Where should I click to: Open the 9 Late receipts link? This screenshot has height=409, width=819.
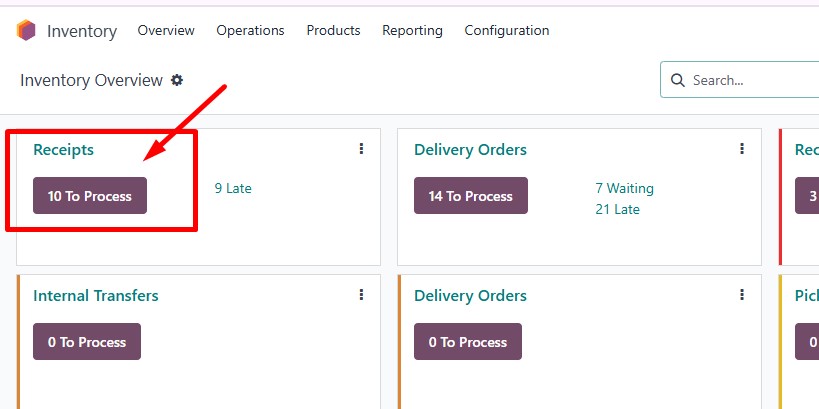(233, 188)
